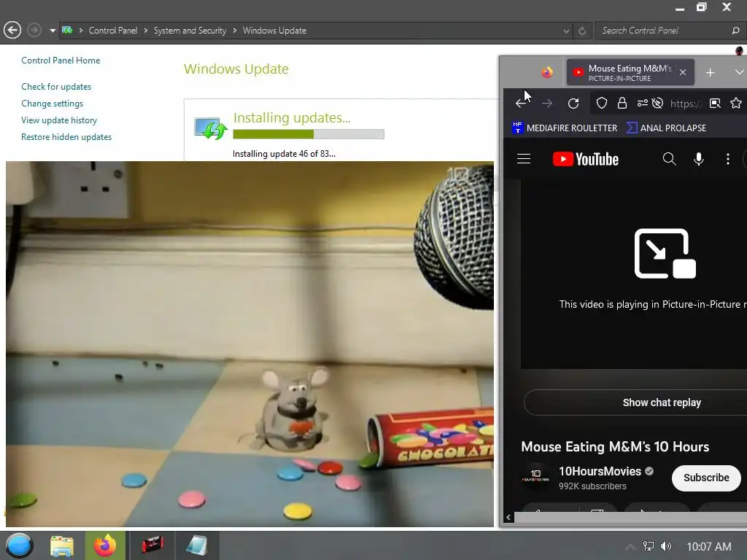747x560 pixels.
Task: Open the Start orb
Action: tap(20, 545)
